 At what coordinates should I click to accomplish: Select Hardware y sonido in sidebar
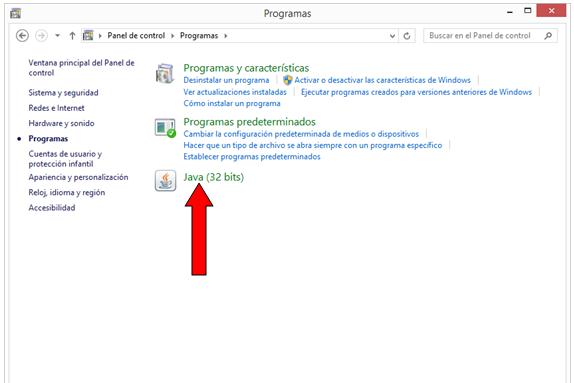coord(62,123)
